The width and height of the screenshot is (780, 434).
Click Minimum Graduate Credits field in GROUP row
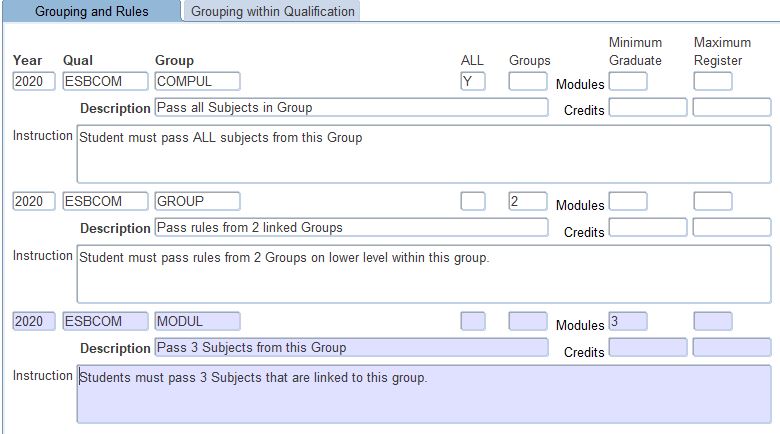pyautogui.click(x=647, y=228)
